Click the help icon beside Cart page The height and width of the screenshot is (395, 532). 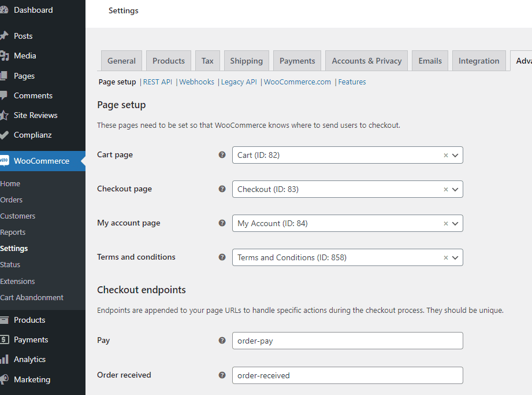tap(222, 155)
